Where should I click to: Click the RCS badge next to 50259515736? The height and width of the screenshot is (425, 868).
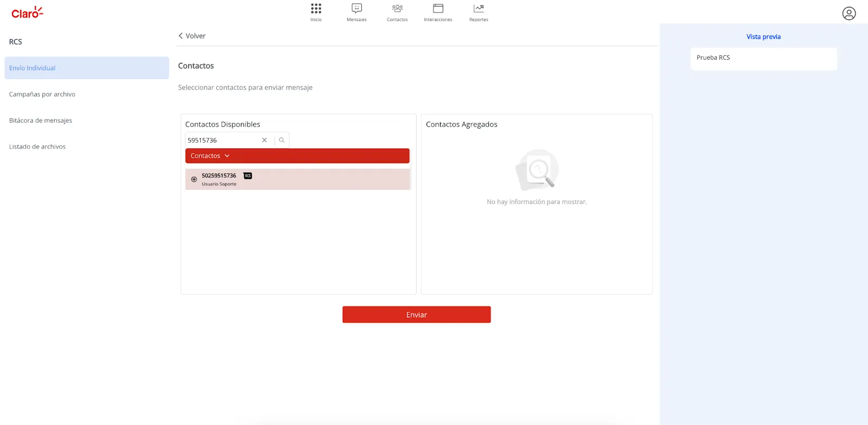point(248,176)
